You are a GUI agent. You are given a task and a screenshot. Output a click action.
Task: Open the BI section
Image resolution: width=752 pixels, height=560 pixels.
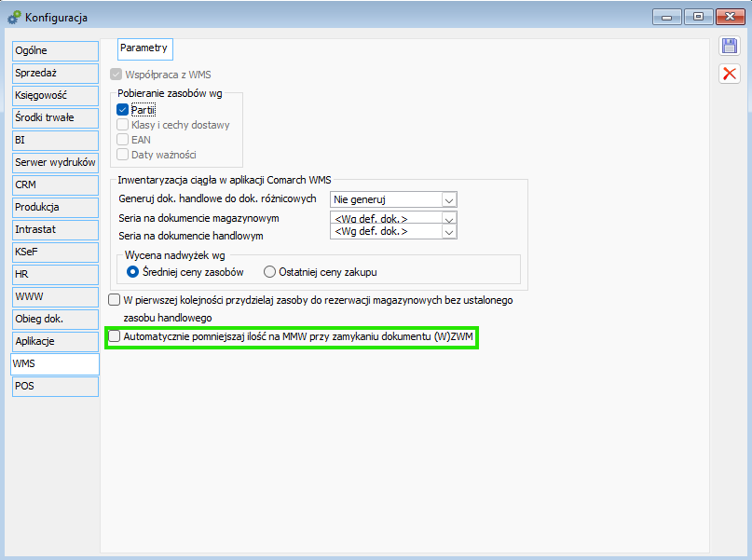pos(55,141)
